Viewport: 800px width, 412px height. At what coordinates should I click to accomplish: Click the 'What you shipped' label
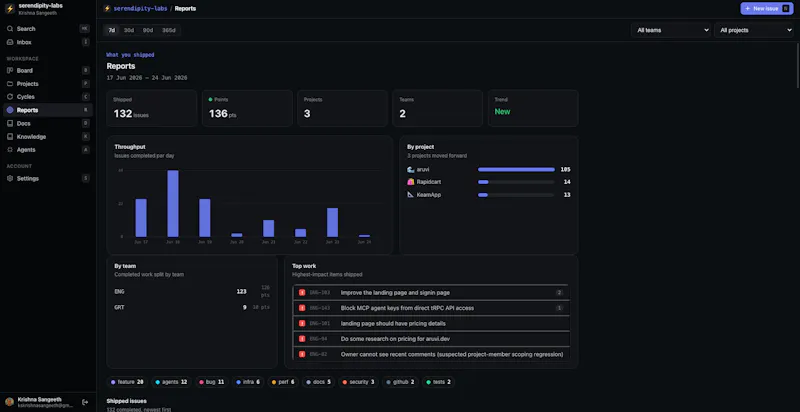[130, 55]
